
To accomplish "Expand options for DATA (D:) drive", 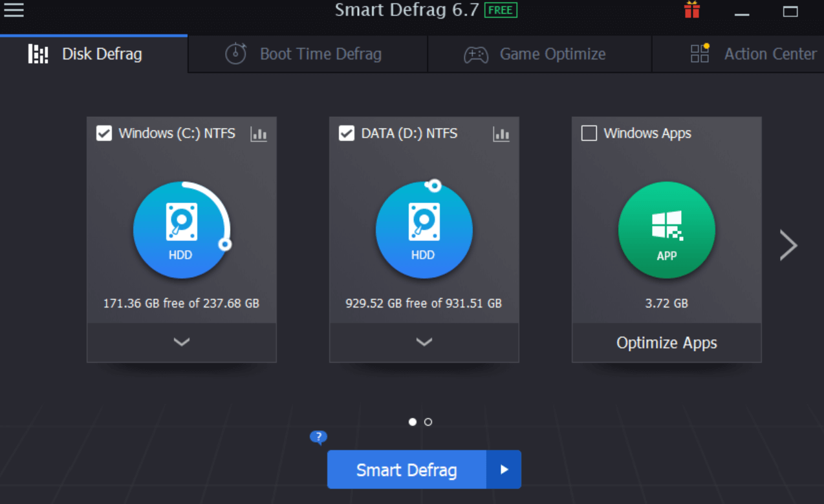I will 424,342.
